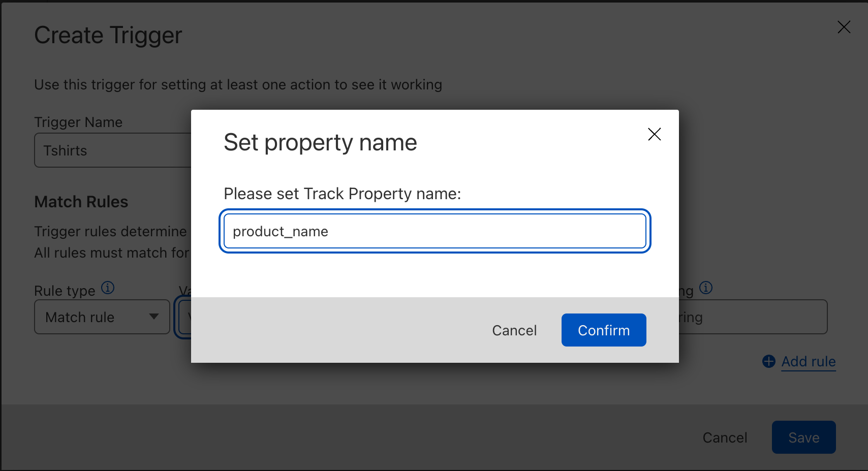Image resolution: width=868 pixels, height=471 pixels.
Task: Click the partially hidden field beside Match rule
Action: (x=183, y=317)
